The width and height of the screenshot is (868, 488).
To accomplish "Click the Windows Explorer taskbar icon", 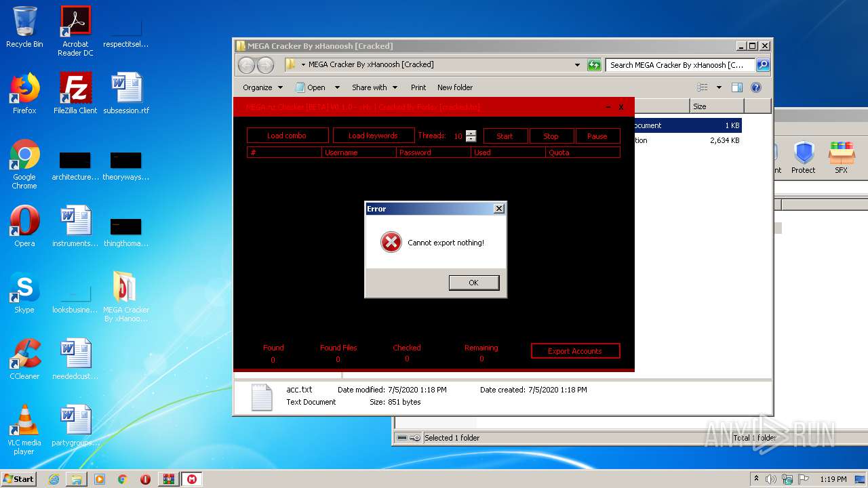I will [x=77, y=479].
